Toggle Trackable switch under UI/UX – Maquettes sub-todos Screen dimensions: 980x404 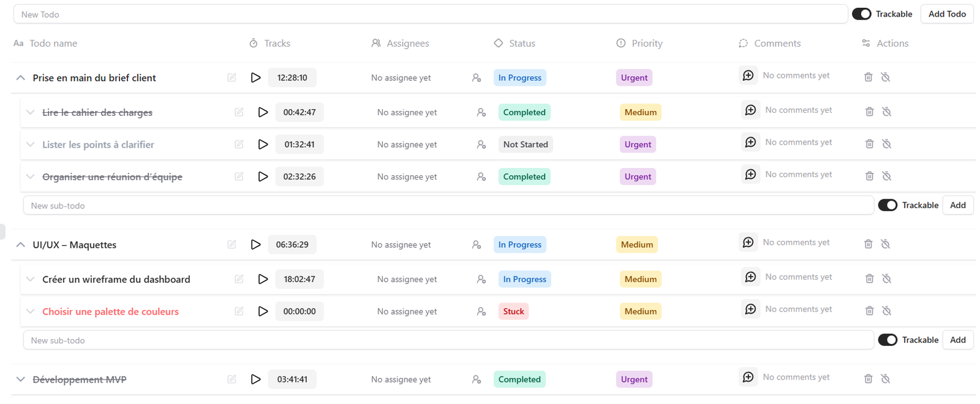[888, 340]
